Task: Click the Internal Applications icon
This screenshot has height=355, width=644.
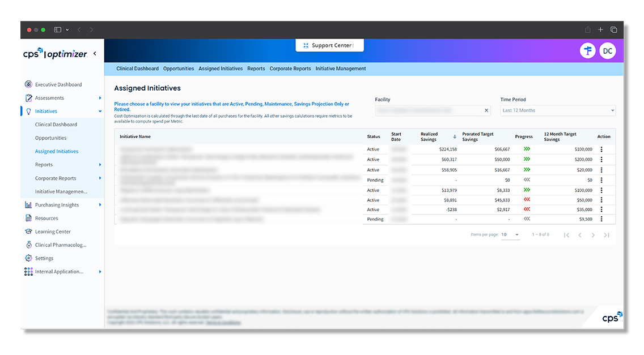Action: coord(28,271)
